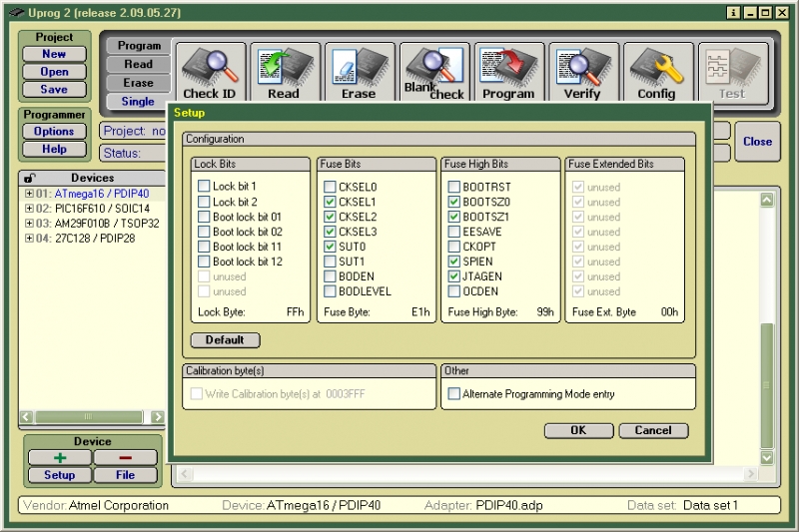Viewport: 799px width, 532px height.
Task: Cancel the Setup dialog
Action: [x=653, y=430]
